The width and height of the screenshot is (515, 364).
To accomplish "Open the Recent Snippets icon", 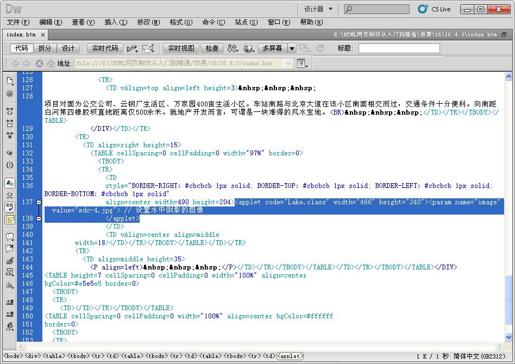I will pos(10,272).
